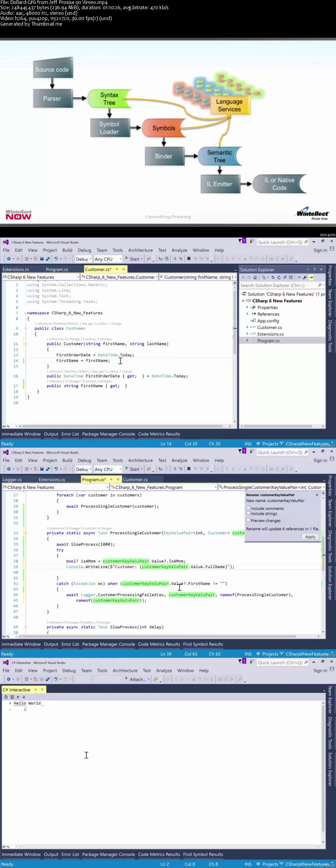Click the Reset icon in C# Interactive toolbar
Viewport: 336px width, 868px height.
tap(6, 697)
